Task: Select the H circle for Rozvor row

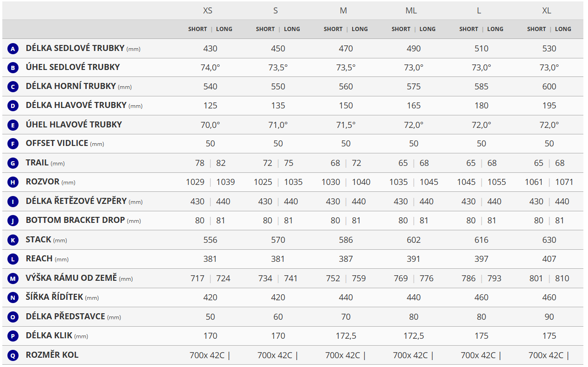Action: pyautogui.click(x=13, y=182)
